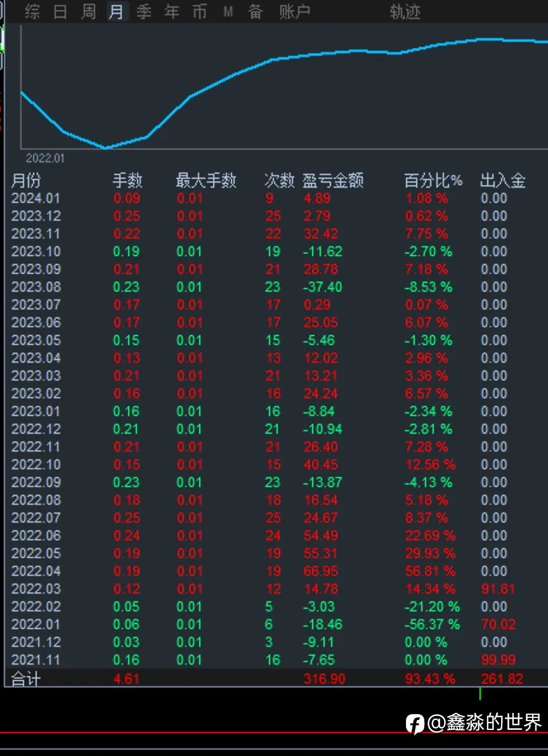
Task: Click percentage 22.69 % in 2022.06 row
Action: pyautogui.click(x=430, y=536)
